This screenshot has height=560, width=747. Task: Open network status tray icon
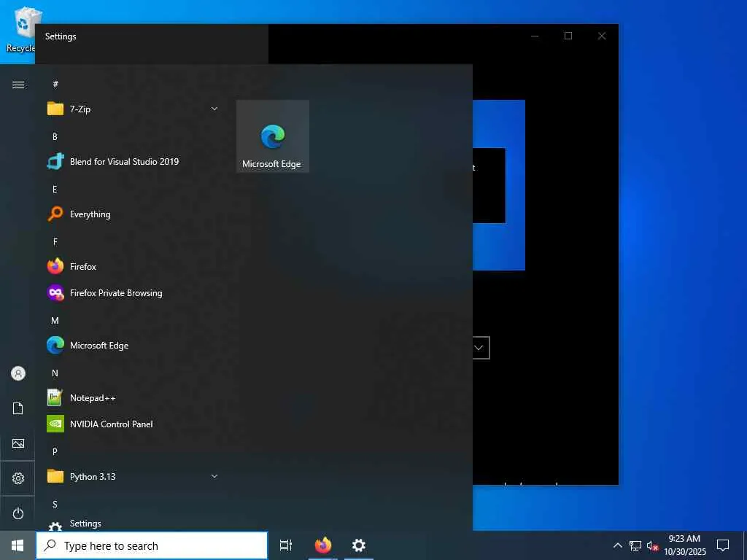click(635, 545)
